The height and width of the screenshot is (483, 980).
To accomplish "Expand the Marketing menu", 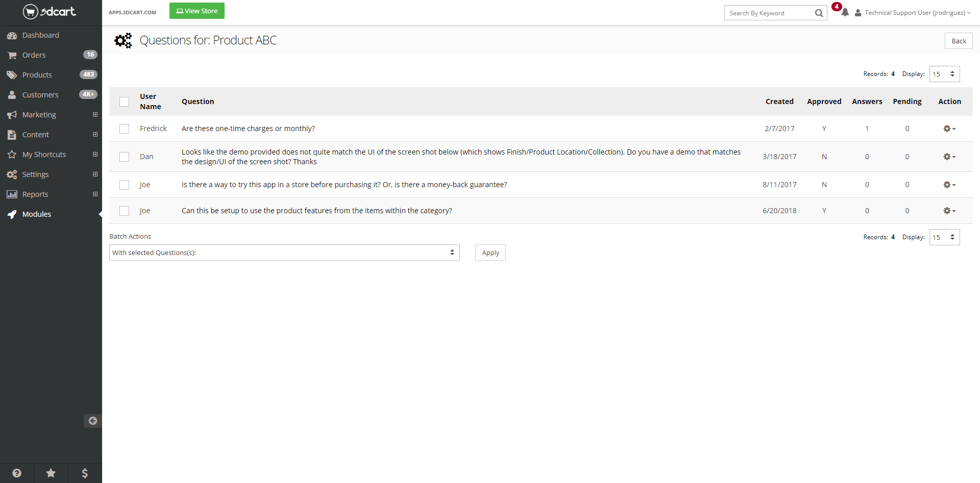I will (39, 115).
